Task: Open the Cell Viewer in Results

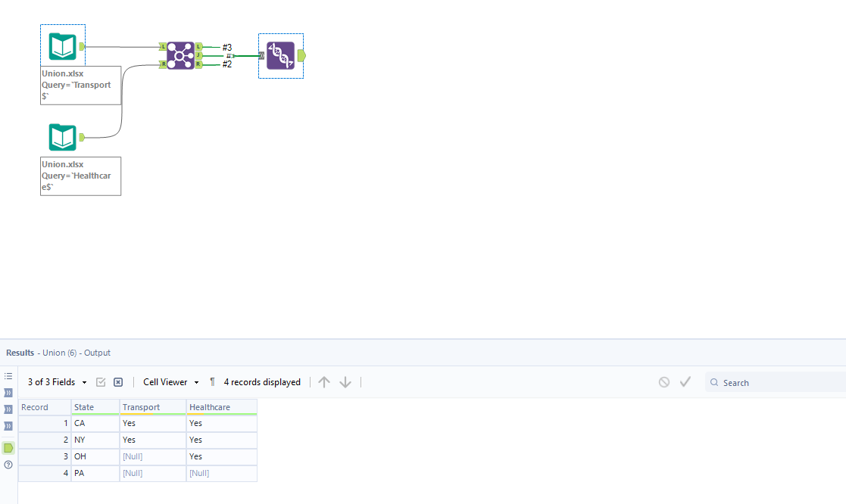Action: pos(164,382)
